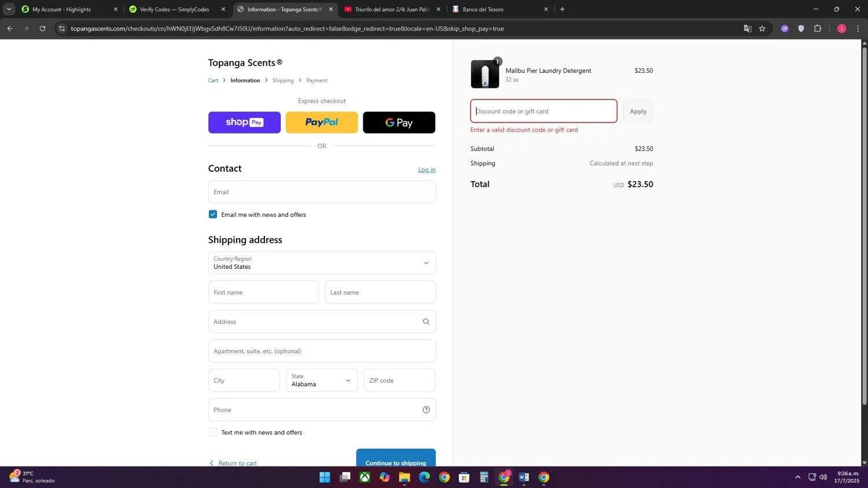
Task: Click the purple extension icon in toolbar
Action: pyautogui.click(x=785, y=28)
